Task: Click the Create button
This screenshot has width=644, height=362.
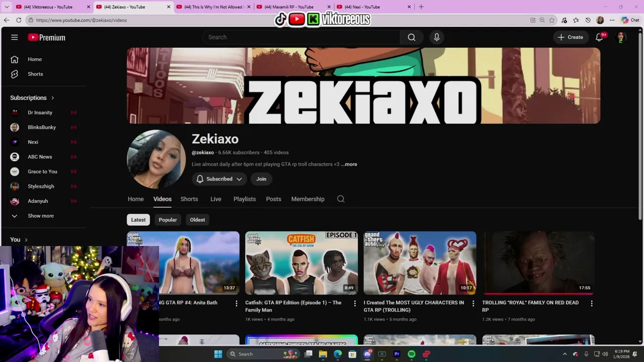Action: [570, 37]
